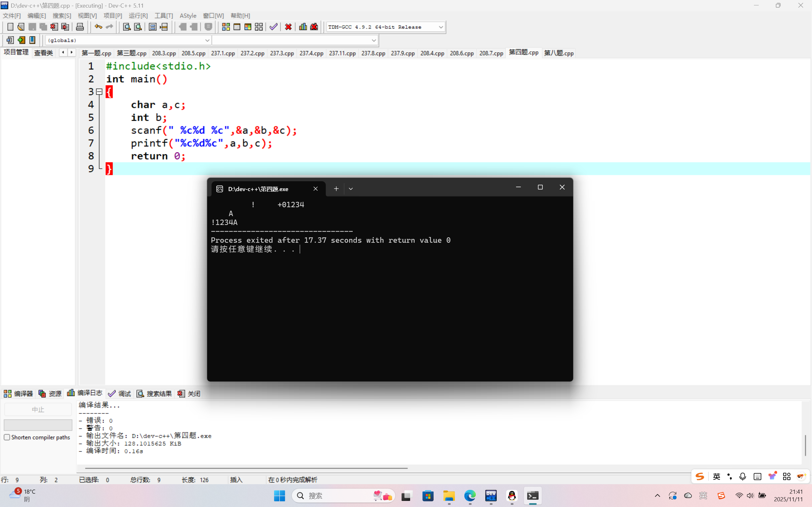Switch to the 调试 debug panel tab
This screenshot has height=507, width=812.
[x=120, y=394]
